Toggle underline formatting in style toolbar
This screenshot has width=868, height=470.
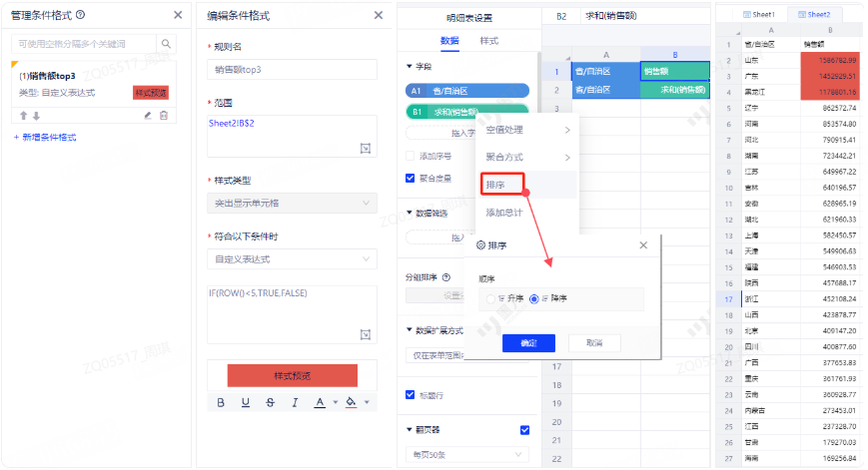[x=246, y=402]
